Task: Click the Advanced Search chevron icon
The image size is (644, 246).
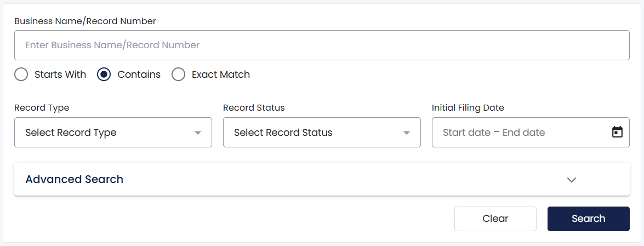Action: coord(571,180)
